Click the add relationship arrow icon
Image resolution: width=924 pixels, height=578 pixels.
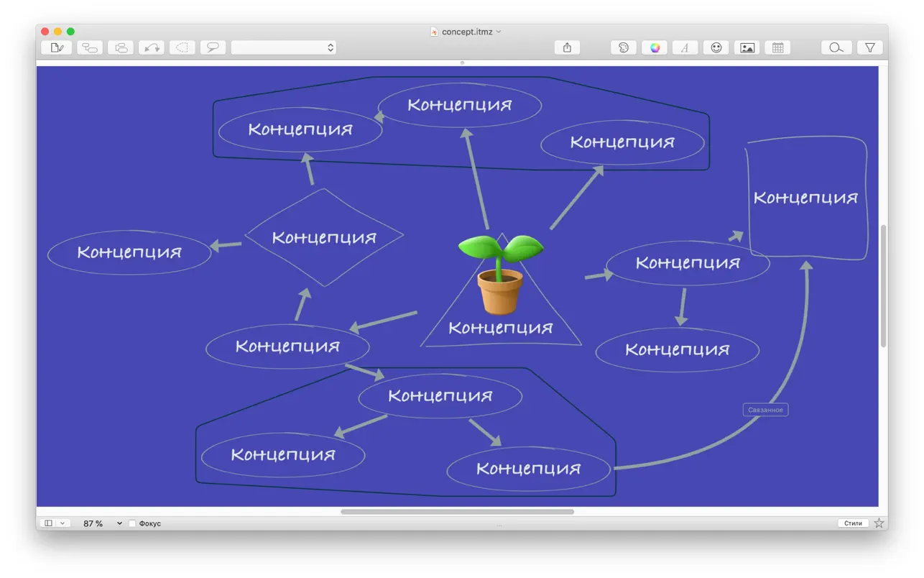(152, 47)
